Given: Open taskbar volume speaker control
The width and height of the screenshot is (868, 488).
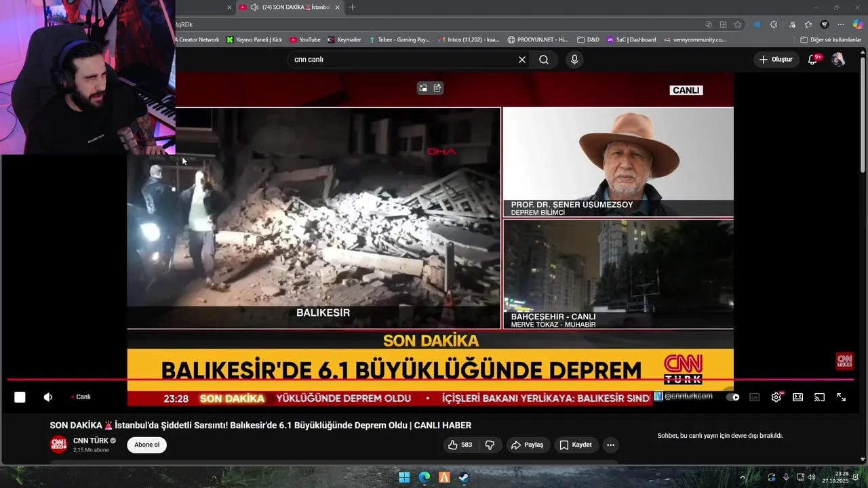Looking at the screenshot, I should click(x=811, y=477).
